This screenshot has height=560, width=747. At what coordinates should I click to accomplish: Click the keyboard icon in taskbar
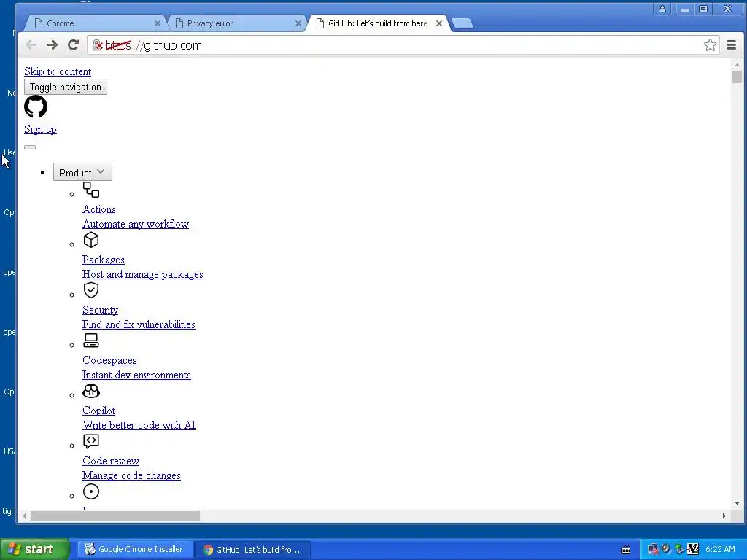(626, 550)
